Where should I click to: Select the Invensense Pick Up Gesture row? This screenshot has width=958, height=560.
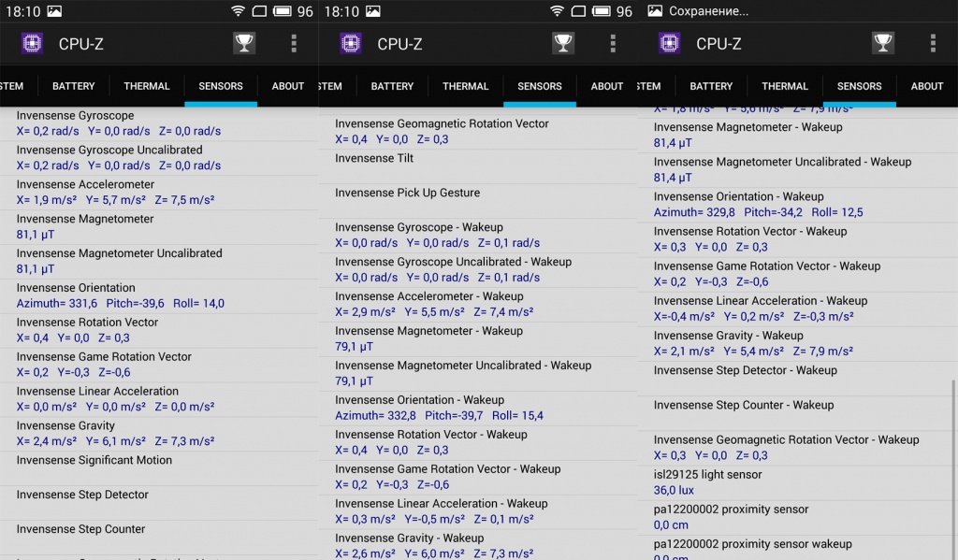tap(478, 202)
